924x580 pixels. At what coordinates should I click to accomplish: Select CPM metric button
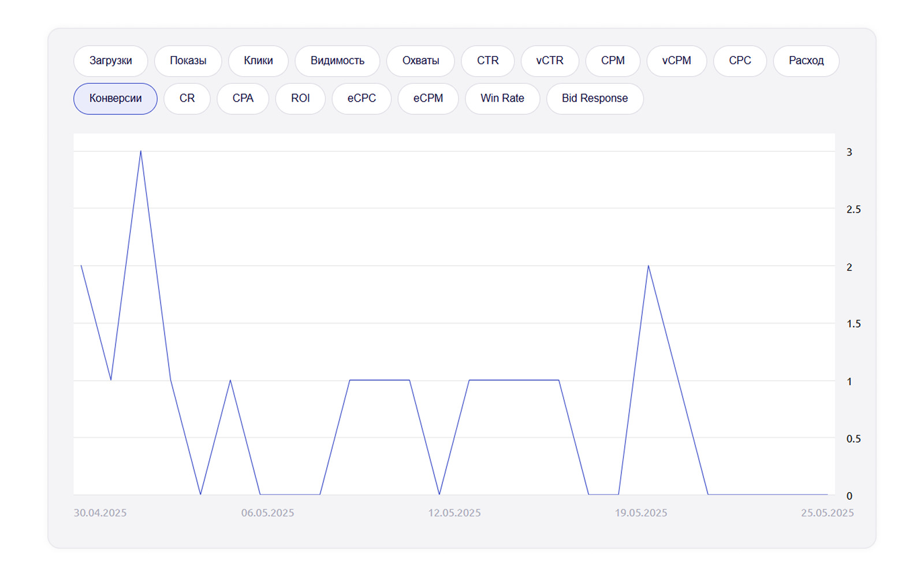[613, 61]
